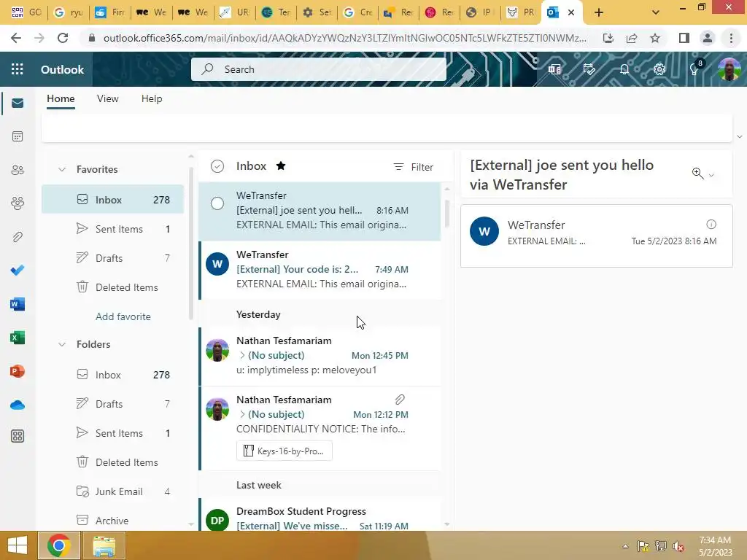Open account profile picture in header
Screen dimensions: 747x560
[x=729, y=69]
